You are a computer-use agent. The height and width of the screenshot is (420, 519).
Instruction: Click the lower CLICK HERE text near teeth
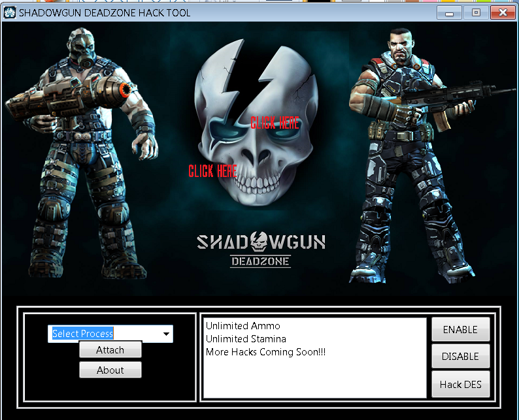pos(213,171)
